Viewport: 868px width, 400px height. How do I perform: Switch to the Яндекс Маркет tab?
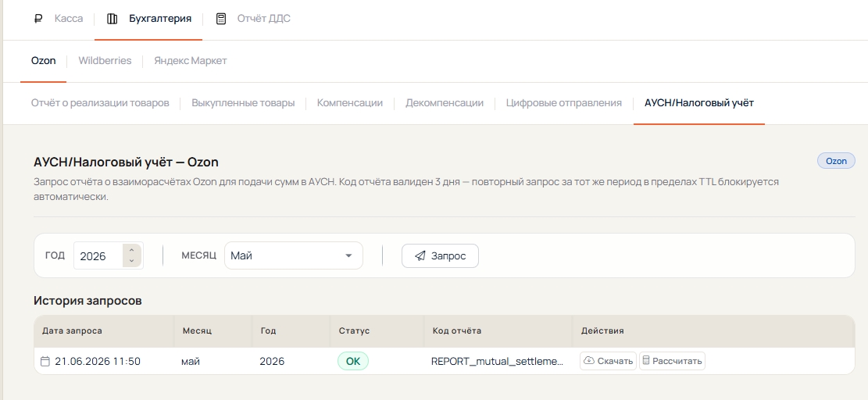(191, 61)
